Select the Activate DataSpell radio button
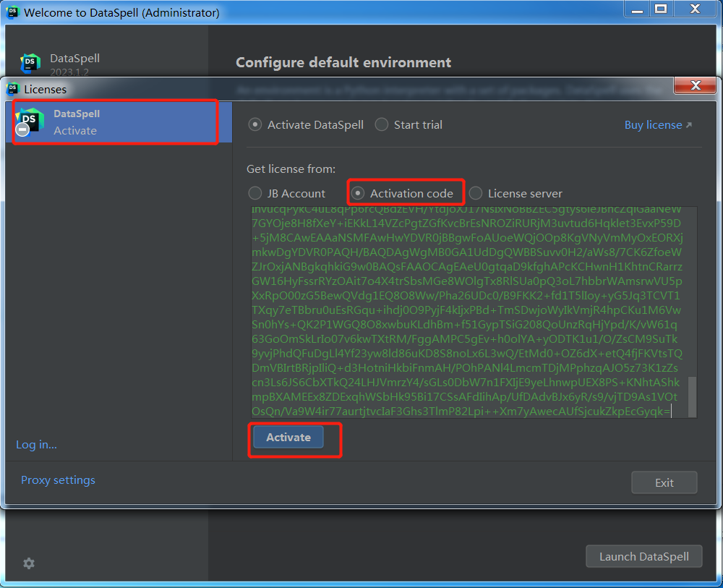Viewport: 723px width, 588px height. coord(255,124)
